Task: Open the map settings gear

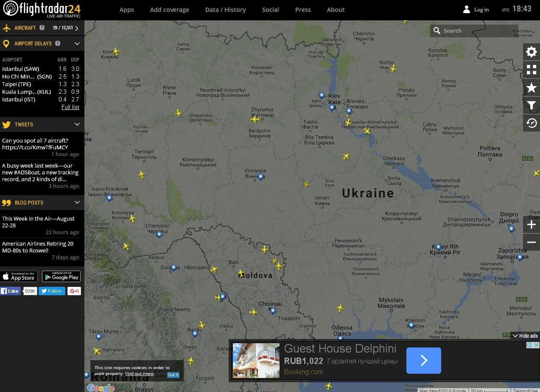Action: point(531,52)
